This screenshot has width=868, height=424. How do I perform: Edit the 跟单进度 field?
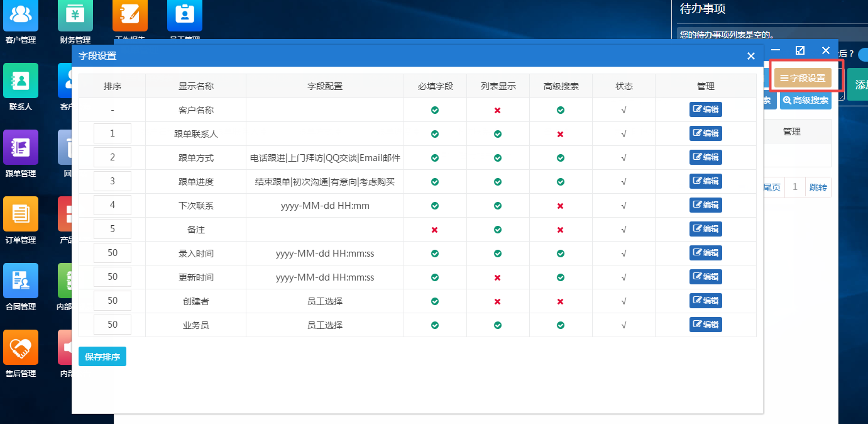pos(706,181)
